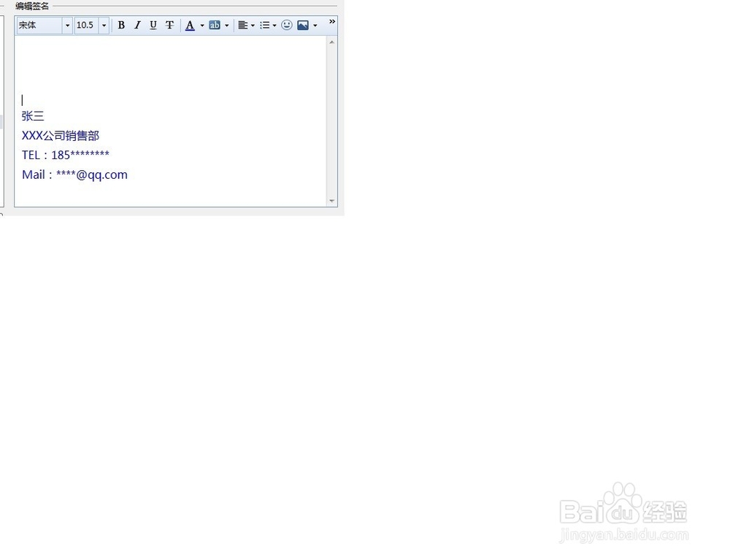This screenshot has width=730, height=560.
Task: Click the bullet list icon
Action: [x=264, y=25]
